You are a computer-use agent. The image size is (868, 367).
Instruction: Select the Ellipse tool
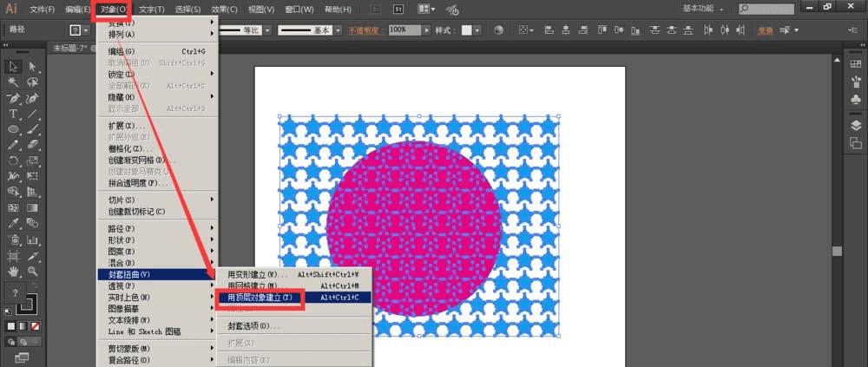point(13,129)
